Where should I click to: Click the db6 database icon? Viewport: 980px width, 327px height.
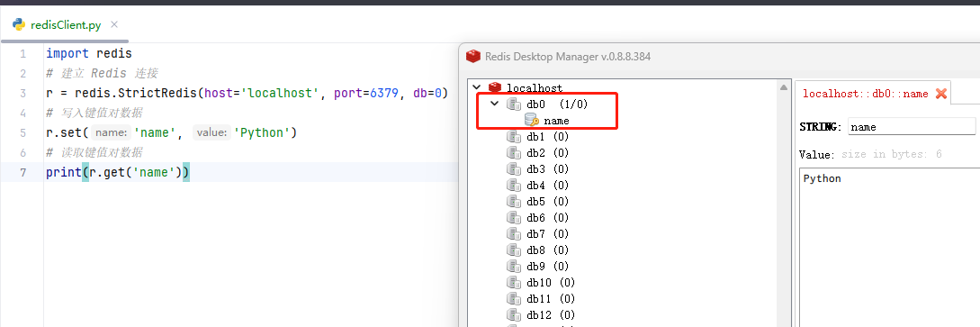click(x=514, y=218)
